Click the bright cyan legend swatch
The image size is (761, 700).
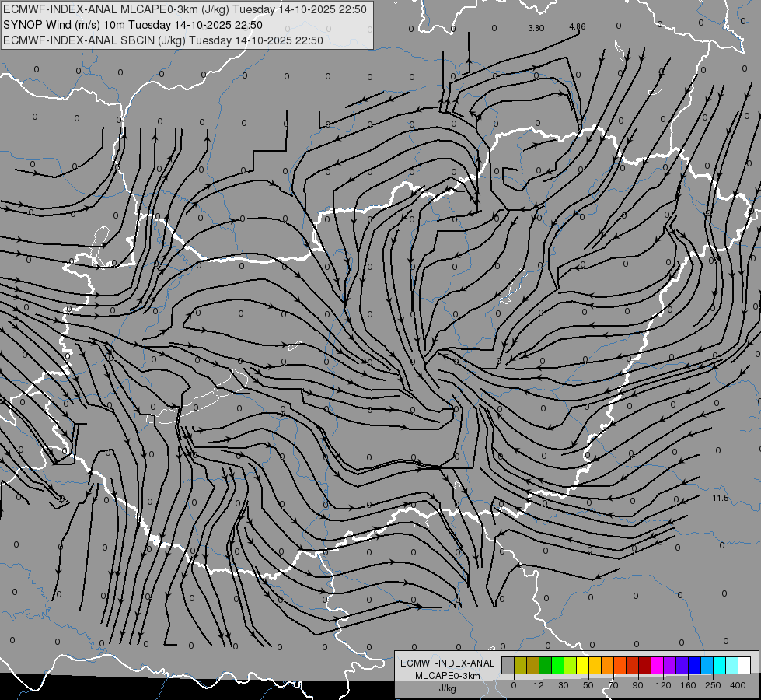pos(721,665)
